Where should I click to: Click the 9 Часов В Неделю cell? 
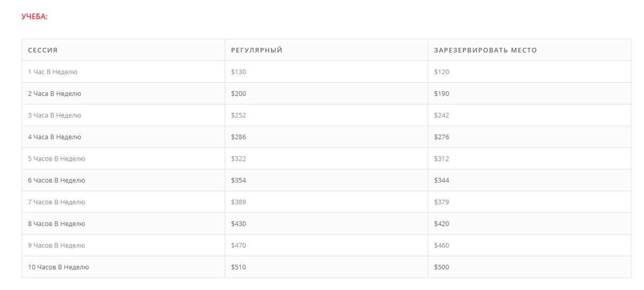(x=56, y=245)
